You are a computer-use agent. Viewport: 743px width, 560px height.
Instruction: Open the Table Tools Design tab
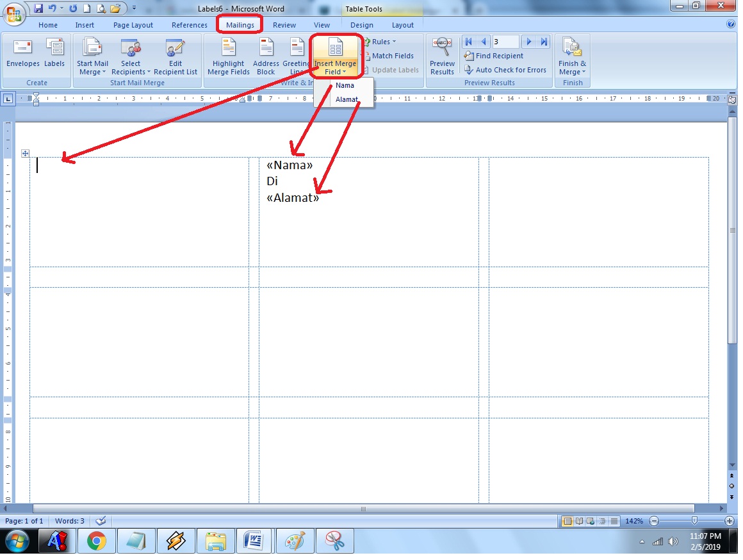[361, 25]
